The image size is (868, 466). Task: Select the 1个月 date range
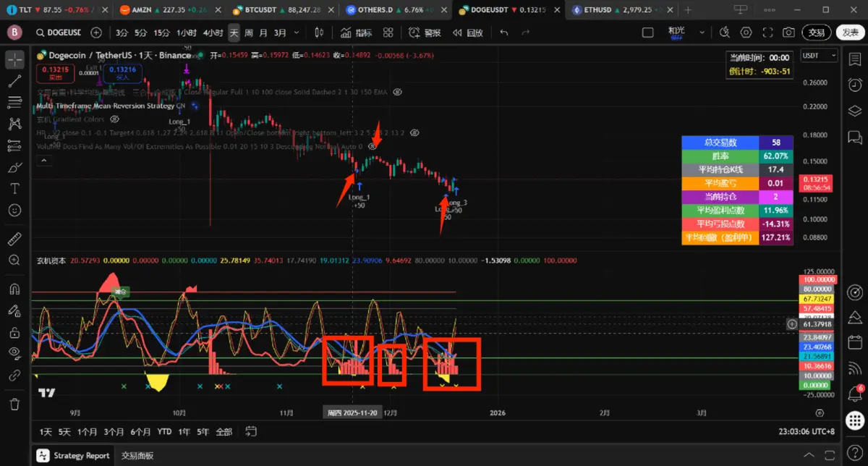(x=88, y=432)
